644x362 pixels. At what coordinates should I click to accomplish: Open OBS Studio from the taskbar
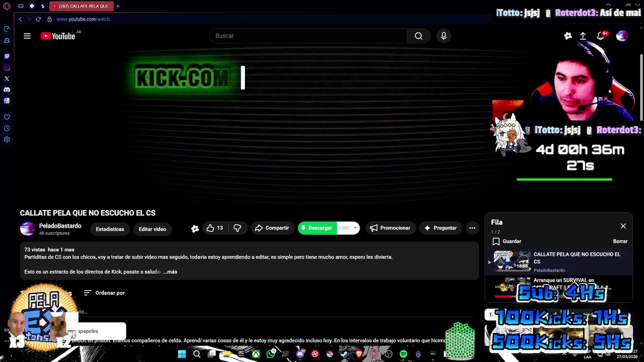pyautogui.click(x=388, y=354)
